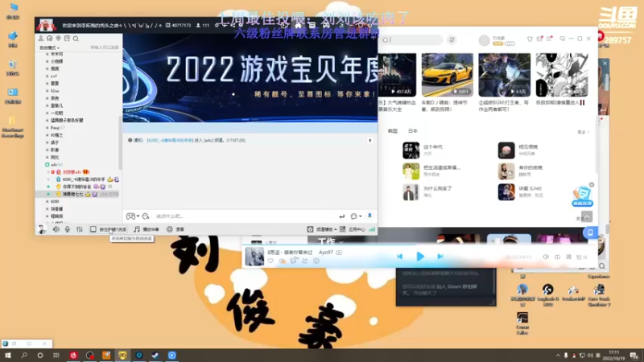Viewport: 644px width, 362px height.
Task: Click the blue mobile phone floating button
Action: point(590,232)
